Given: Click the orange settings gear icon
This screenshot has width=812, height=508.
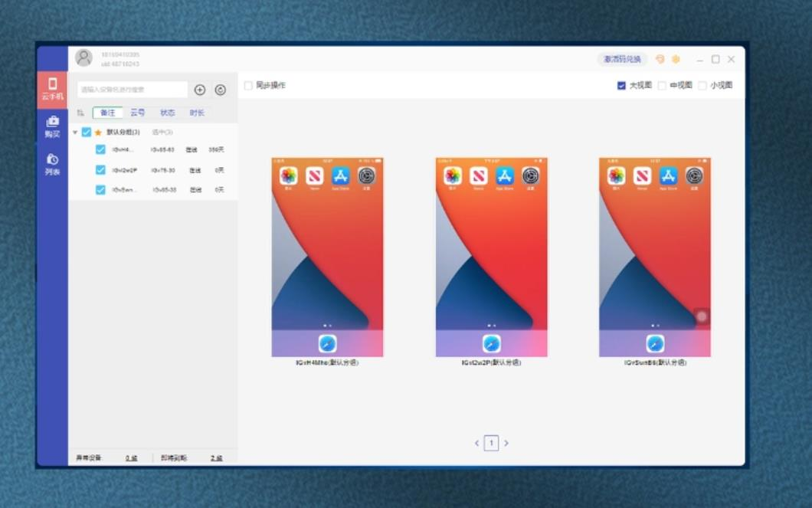Looking at the screenshot, I should [676, 59].
